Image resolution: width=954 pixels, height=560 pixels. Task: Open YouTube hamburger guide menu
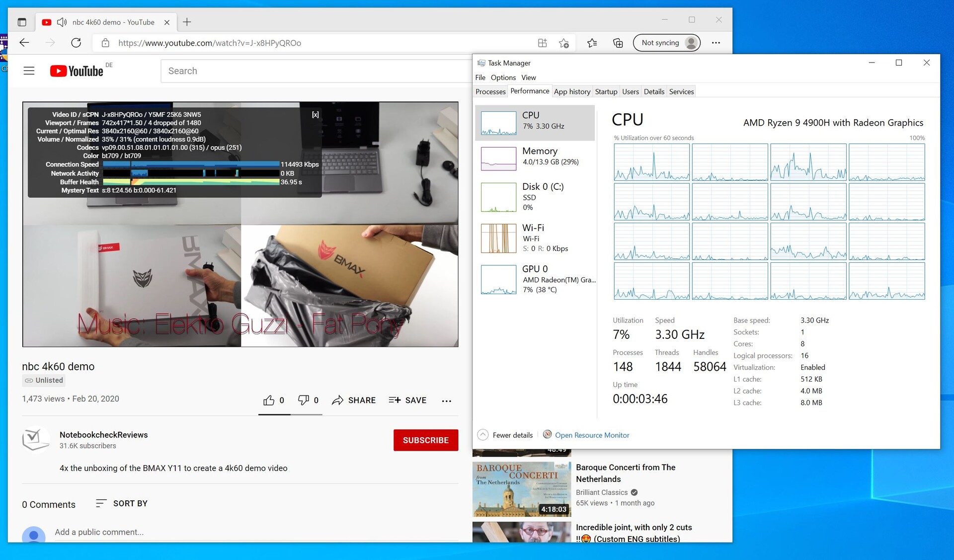click(x=29, y=71)
